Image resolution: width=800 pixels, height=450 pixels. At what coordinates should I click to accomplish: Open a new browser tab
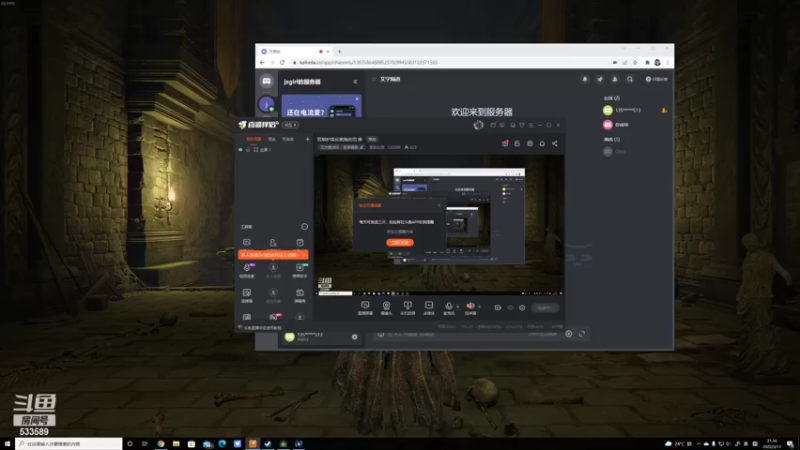pos(339,51)
